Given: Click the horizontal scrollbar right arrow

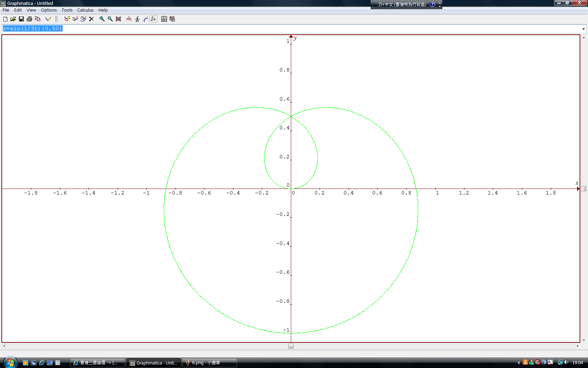Looking at the screenshot, I should [577, 346].
